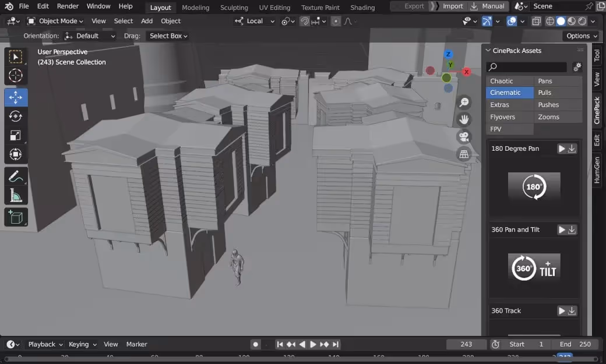Viewport: 606px width, 364px height.
Task: Switch to material preview shading
Action: tap(572, 21)
